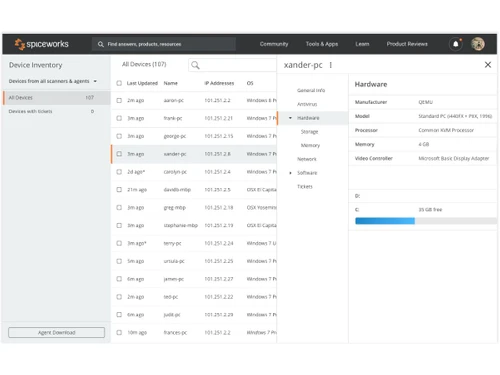Expand the Software tree arrow
Screen dimensions: 500x375
point(290,173)
